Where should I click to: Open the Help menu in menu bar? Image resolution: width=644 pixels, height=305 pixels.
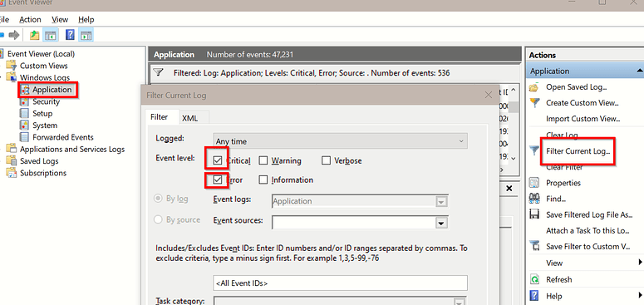click(86, 19)
